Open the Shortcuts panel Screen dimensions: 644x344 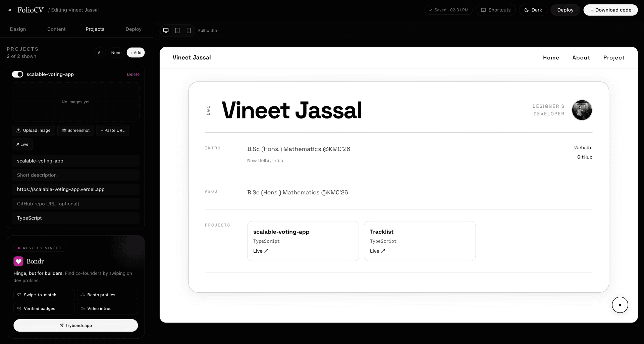pos(496,10)
